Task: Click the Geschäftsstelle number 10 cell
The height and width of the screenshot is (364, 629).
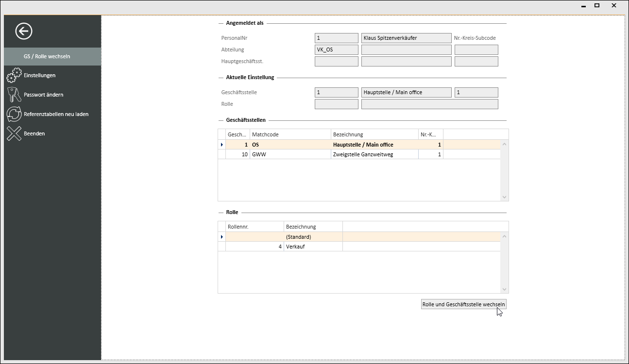Action: 238,154
